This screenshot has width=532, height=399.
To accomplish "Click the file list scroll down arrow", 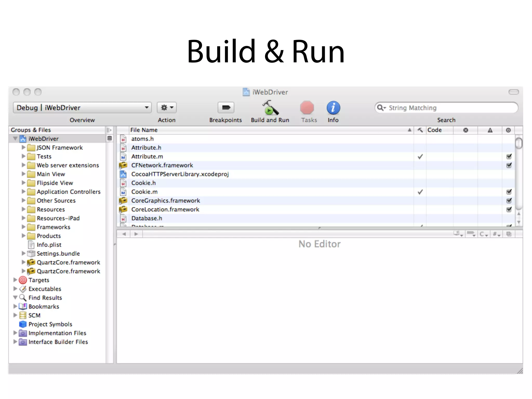I will 519,222.
